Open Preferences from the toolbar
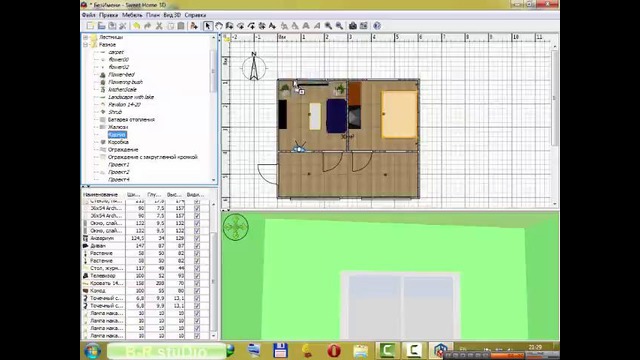This screenshot has width=640, height=360. (x=122, y=26)
